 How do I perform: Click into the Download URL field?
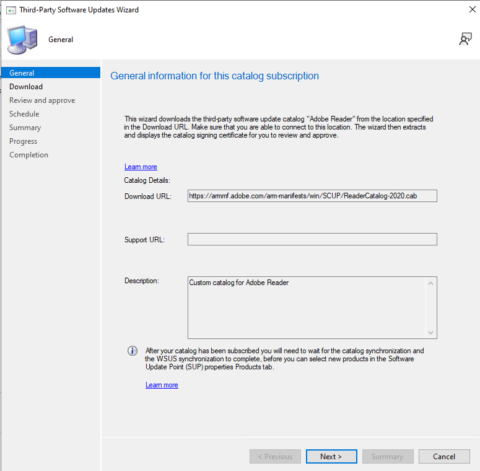[312, 196]
